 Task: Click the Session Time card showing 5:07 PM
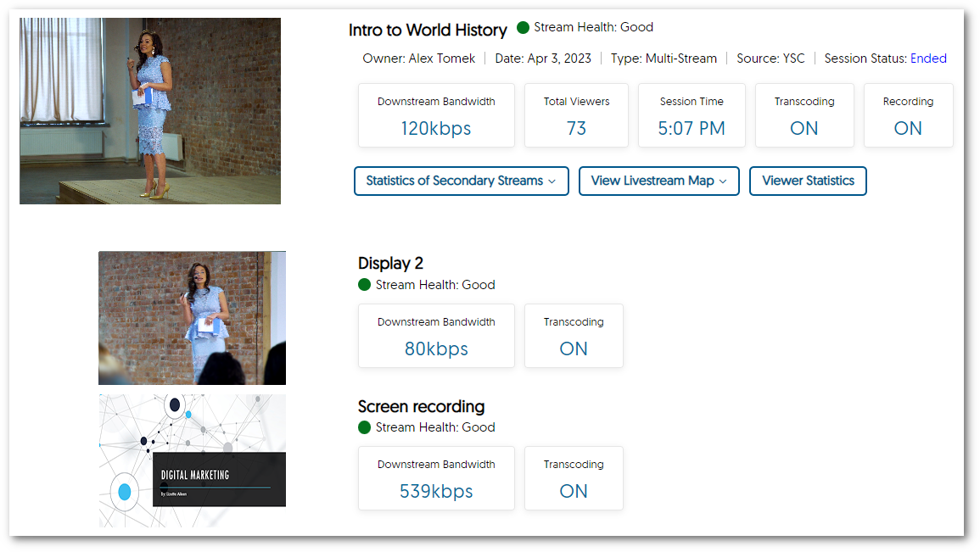pyautogui.click(x=692, y=115)
